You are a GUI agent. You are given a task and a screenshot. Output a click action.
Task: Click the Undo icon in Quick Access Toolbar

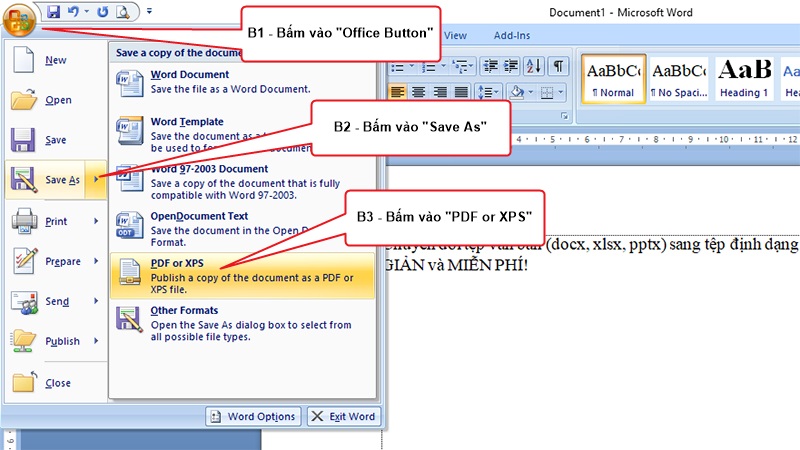[73, 11]
